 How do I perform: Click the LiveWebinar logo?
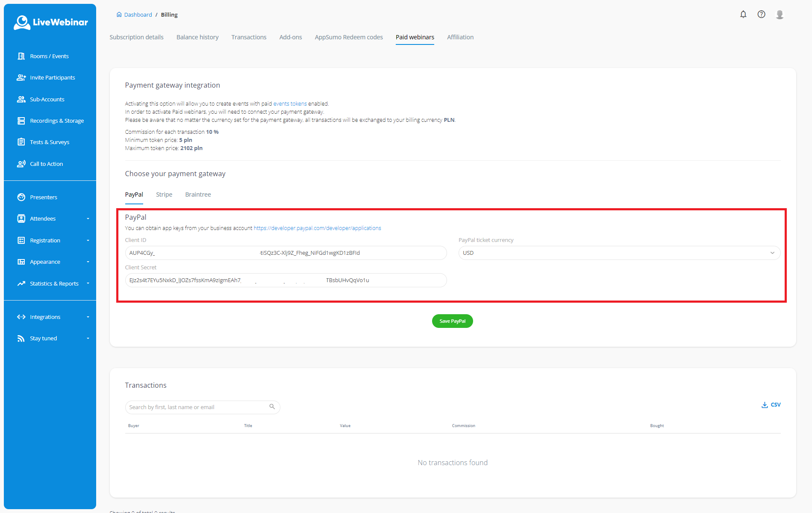coord(50,22)
